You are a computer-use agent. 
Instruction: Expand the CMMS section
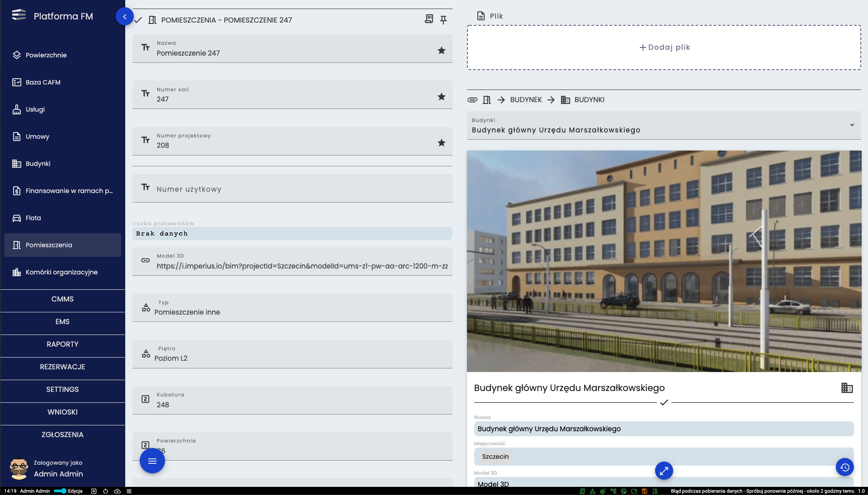pyautogui.click(x=62, y=299)
